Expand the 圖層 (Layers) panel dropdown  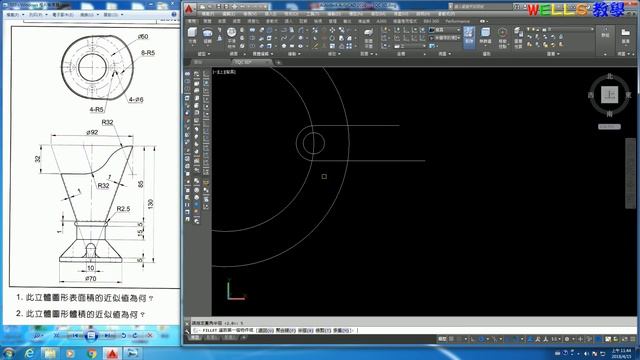pos(553,54)
